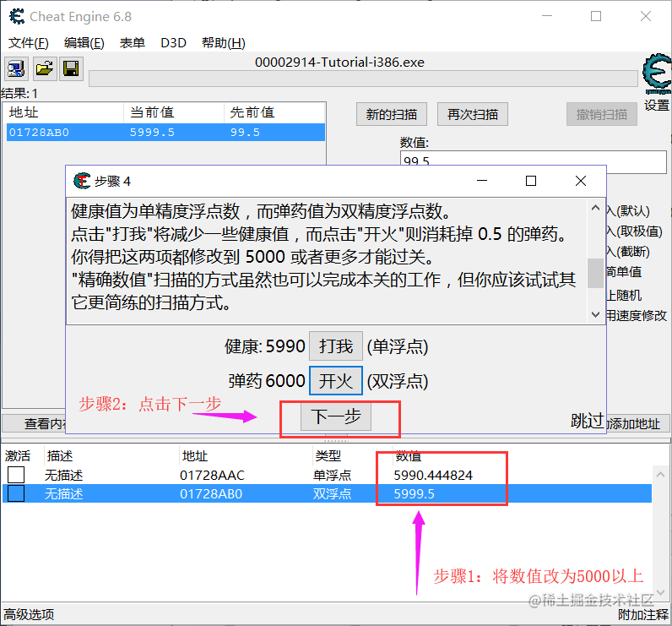Open the 表单 menu
The width and height of the screenshot is (672, 626).
click(132, 43)
